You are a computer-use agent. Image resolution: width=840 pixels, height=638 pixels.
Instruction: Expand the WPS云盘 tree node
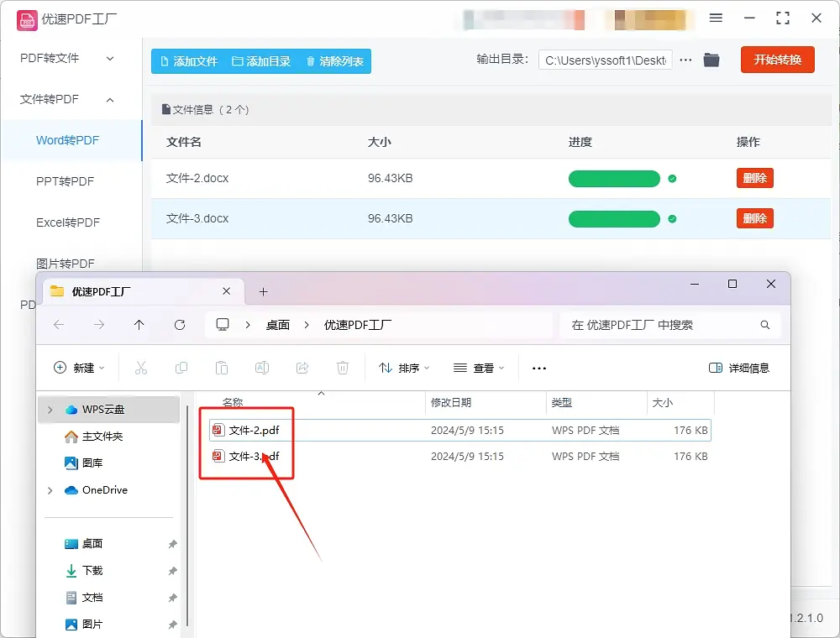tap(50, 410)
